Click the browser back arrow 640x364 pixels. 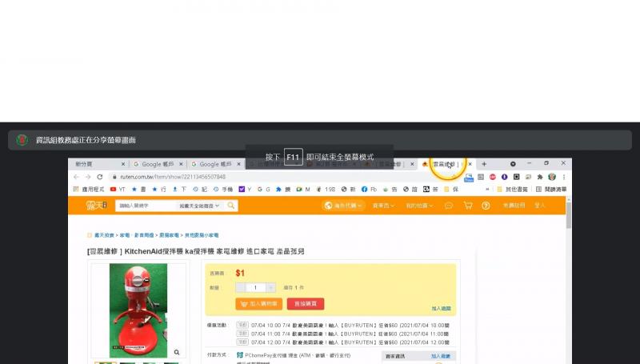pos(76,177)
